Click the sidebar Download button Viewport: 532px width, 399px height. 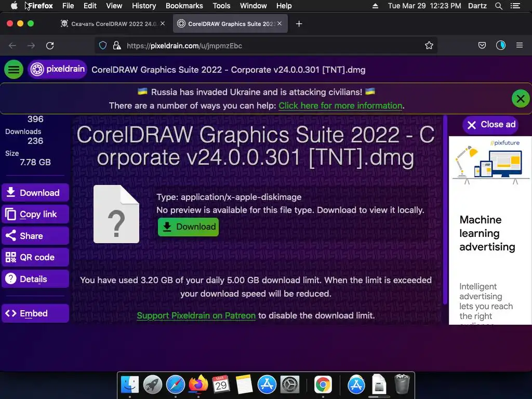pyautogui.click(x=35, y=193)
